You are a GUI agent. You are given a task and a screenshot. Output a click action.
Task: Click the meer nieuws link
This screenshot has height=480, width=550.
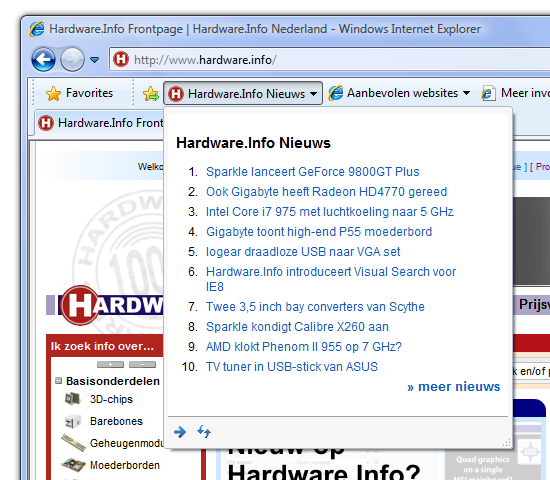pos(454,387)
